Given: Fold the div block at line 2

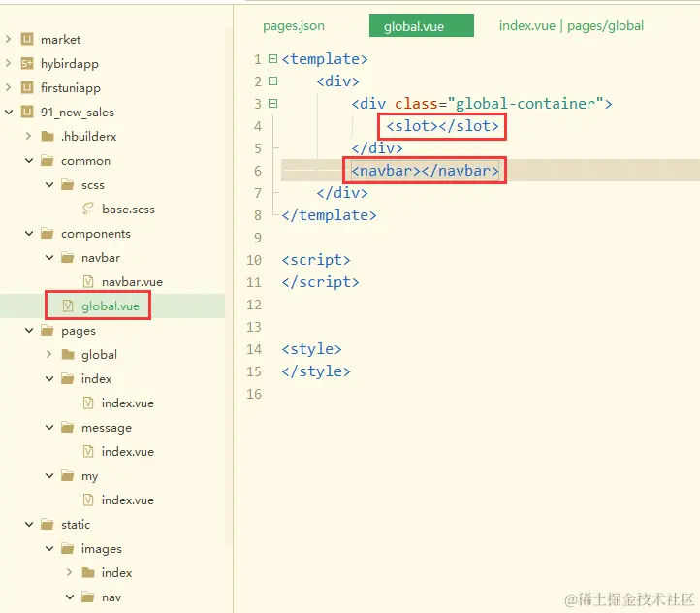Looking at the screenshot, I should click(x=272, y=81).
